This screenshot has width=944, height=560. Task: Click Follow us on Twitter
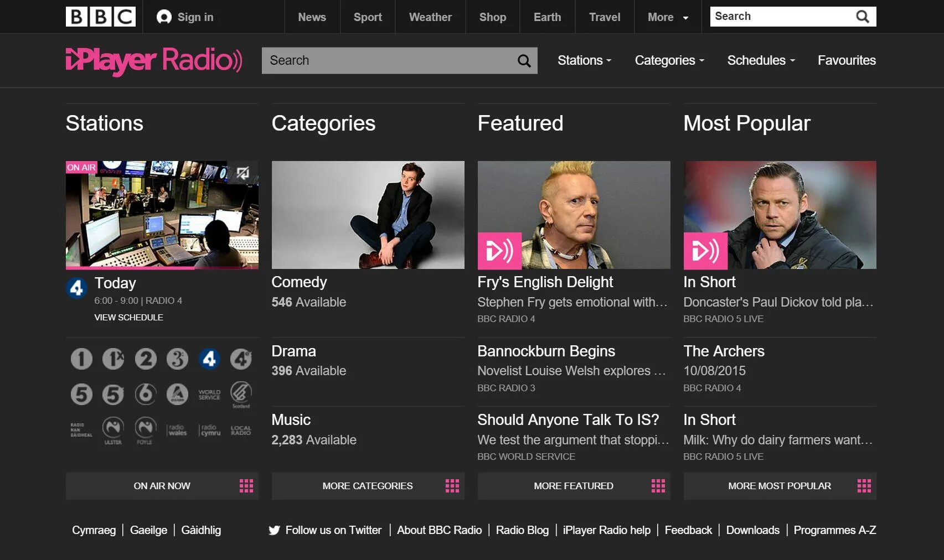coord(325,530)
